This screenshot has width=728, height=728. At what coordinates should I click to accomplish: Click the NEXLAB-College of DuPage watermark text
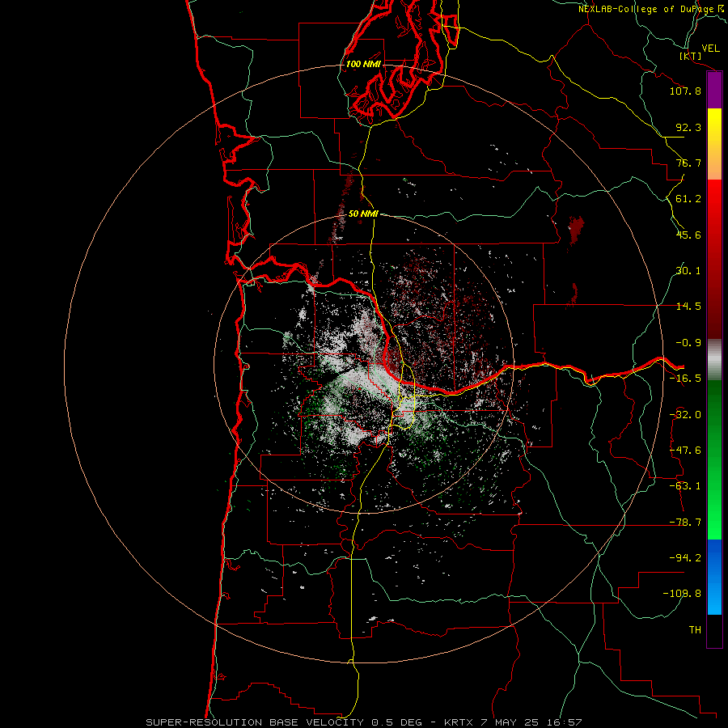(651, 9)
